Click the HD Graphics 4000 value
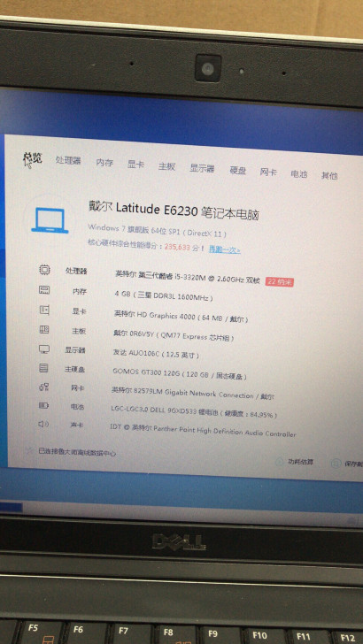363x644 pixels. 181,317
